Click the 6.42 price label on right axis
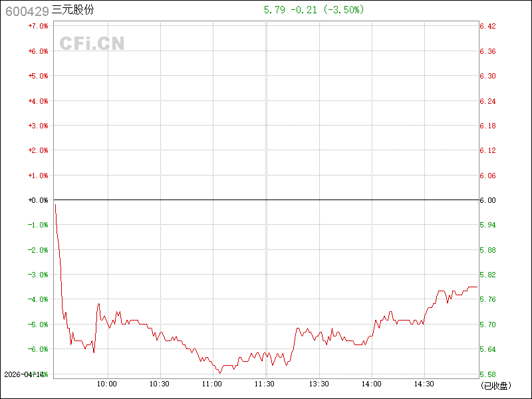 point(487,26)
